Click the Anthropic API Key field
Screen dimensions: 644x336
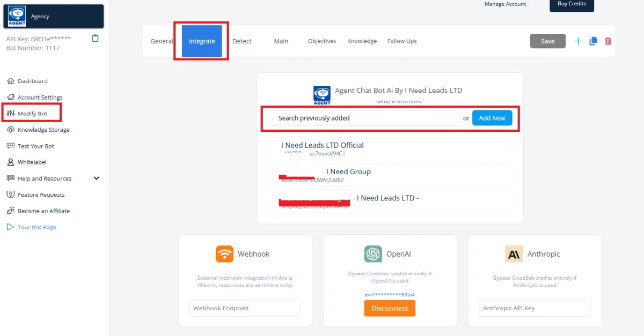(535, 308)
